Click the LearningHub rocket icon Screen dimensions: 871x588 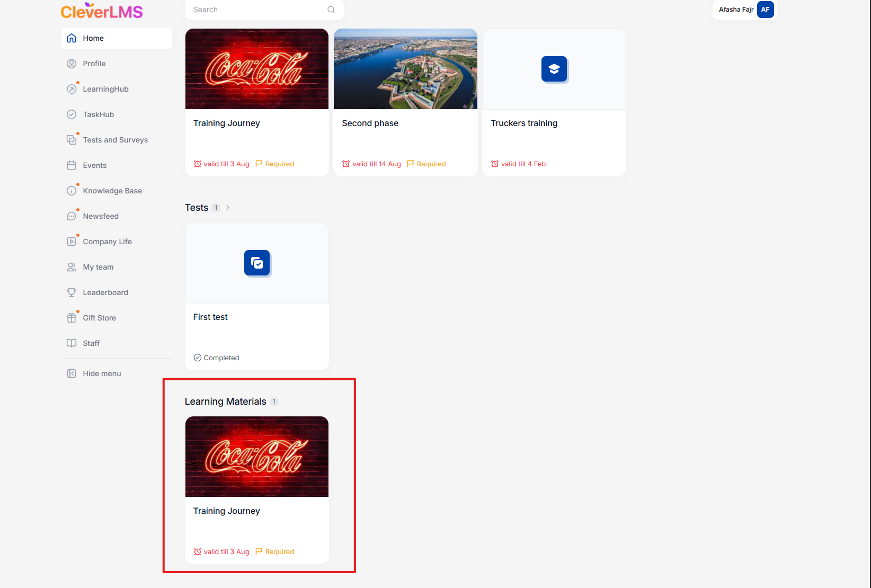(72, 89)
